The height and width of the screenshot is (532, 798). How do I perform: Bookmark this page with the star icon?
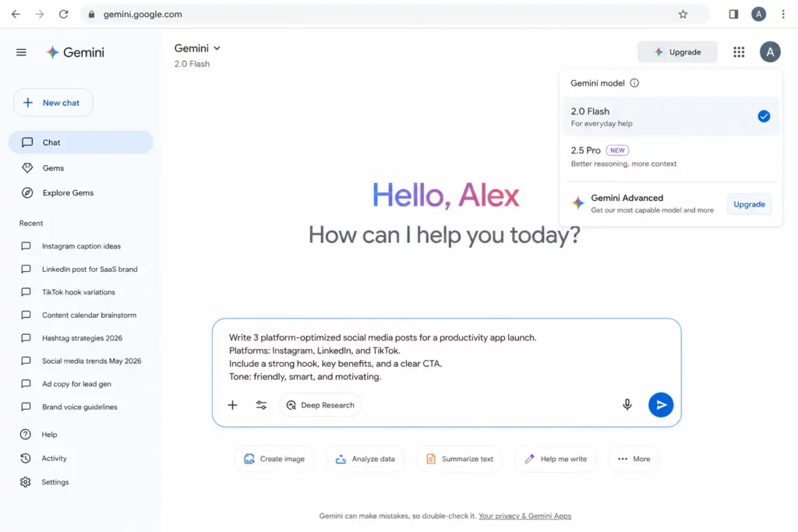point(683,14)
